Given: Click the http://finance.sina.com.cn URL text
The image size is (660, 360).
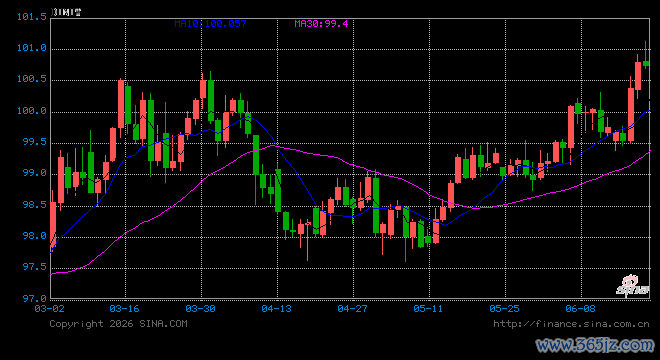Looking at the screenshot, I should point(571,324).
